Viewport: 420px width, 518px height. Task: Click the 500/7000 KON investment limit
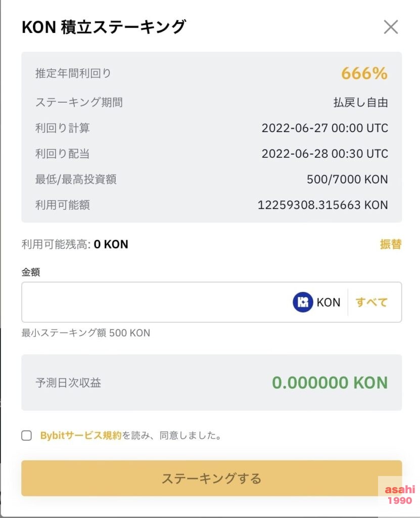point(347,179)
